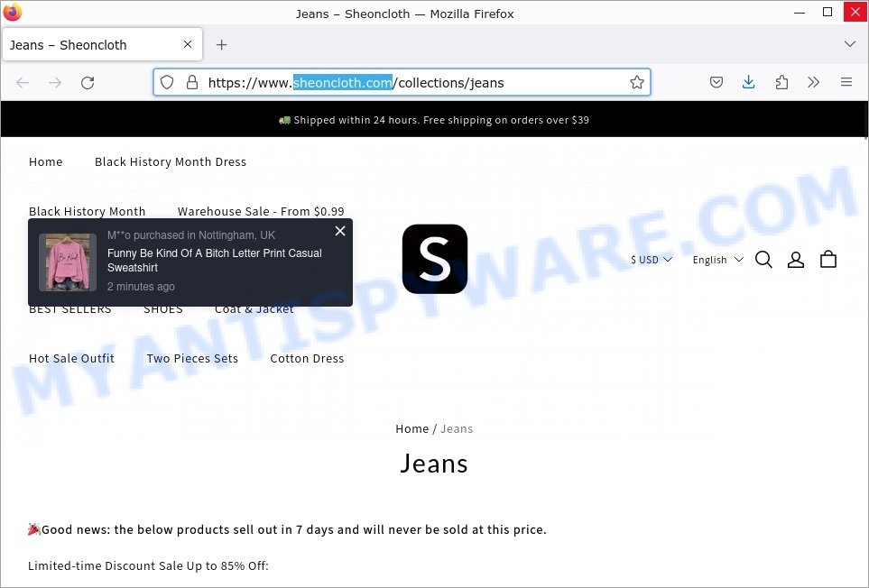The height and width of the screenshot is (588, 869).
Task: Open the $ USD currency dropdown
Action: [x=652, y=260]
